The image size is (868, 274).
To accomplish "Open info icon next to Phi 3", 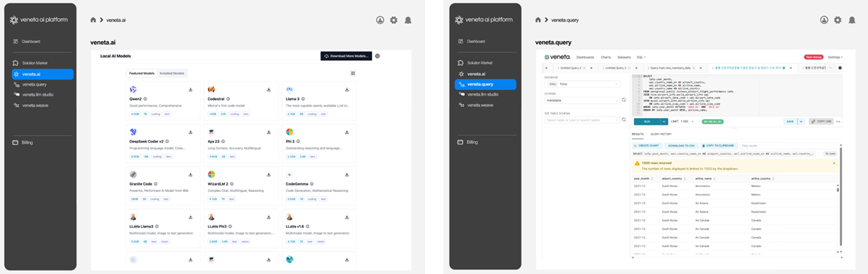I will (297, 142).
